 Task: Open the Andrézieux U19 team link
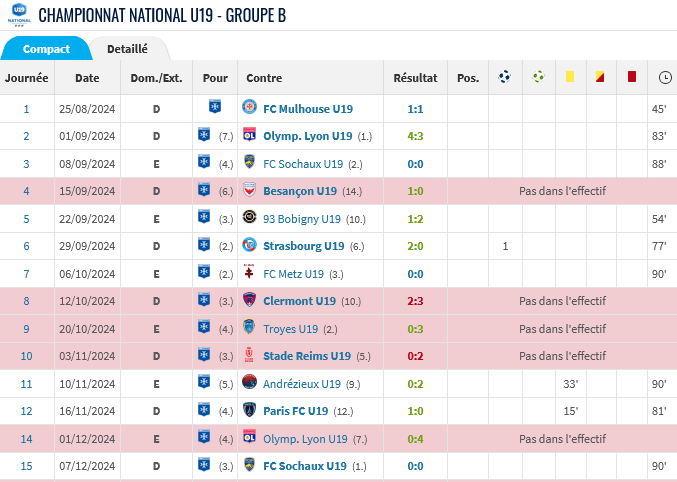(x=302, y=384)
